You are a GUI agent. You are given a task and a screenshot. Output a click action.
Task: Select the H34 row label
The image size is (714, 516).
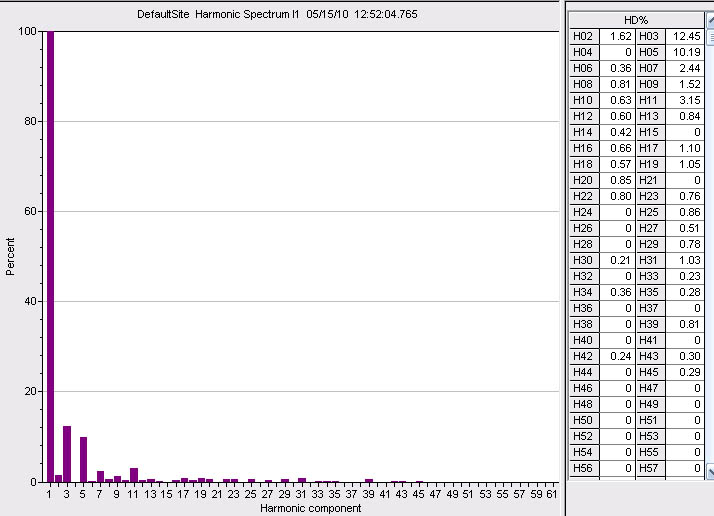[x=584, y=292]
